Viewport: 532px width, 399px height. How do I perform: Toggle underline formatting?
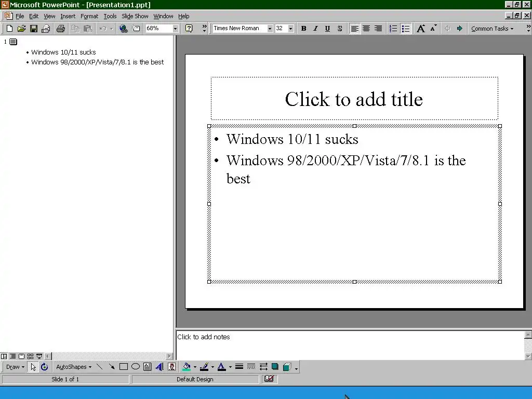pyautogui.click(x=327, y=29)
